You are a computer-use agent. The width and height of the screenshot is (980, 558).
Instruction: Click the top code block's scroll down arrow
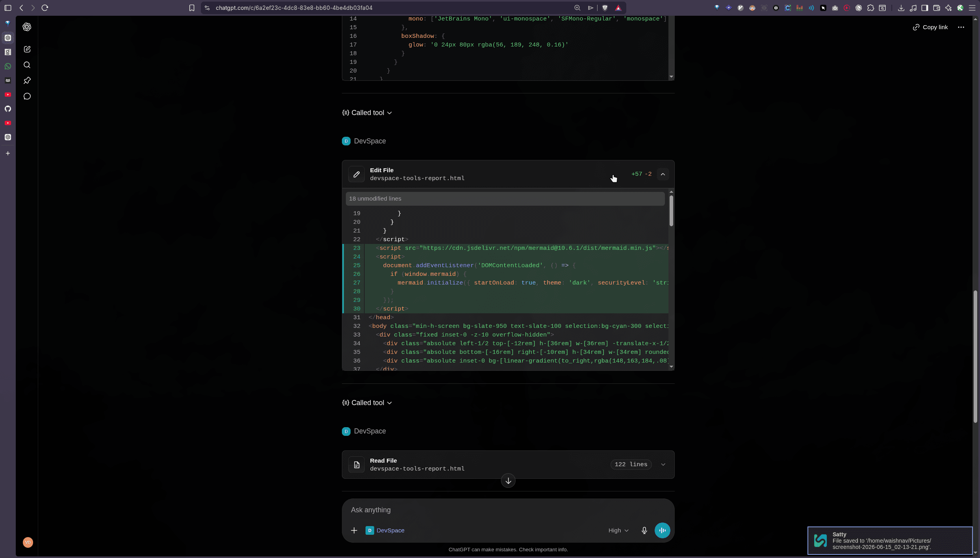point(671,77)
